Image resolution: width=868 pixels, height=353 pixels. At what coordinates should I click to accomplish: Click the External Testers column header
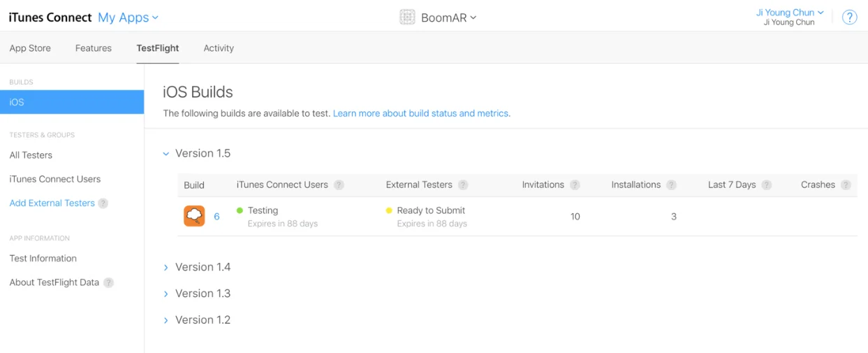(x=419, y=185)
